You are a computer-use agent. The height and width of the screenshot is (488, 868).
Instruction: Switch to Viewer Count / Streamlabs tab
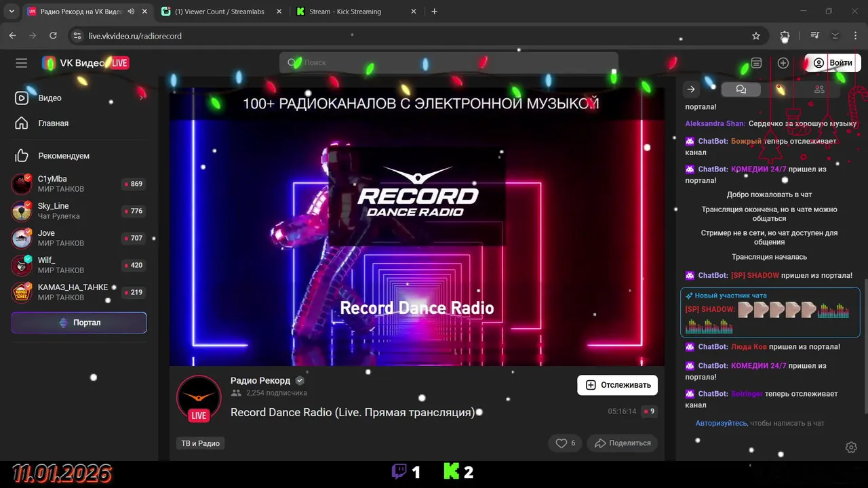[x=220, y=12]
